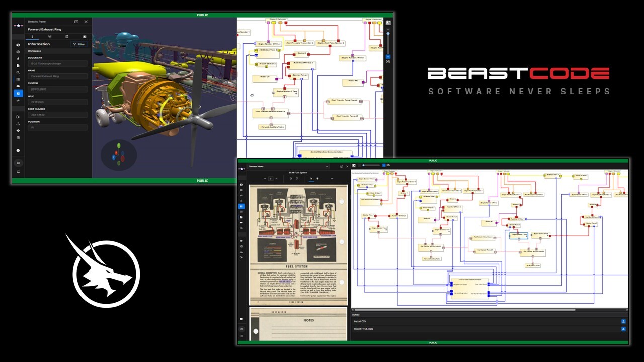Select the hand pan tool in viewer
This screenshot has height=362, width=644.
[x=317, y=178]
